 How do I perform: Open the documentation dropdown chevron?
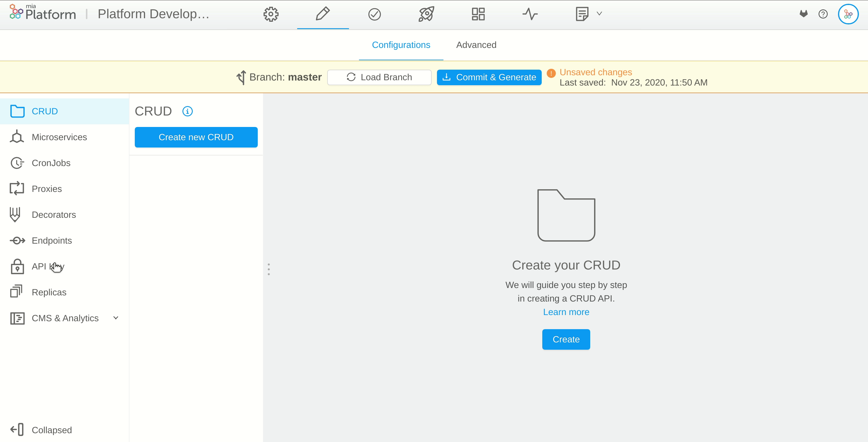[599, 14]
